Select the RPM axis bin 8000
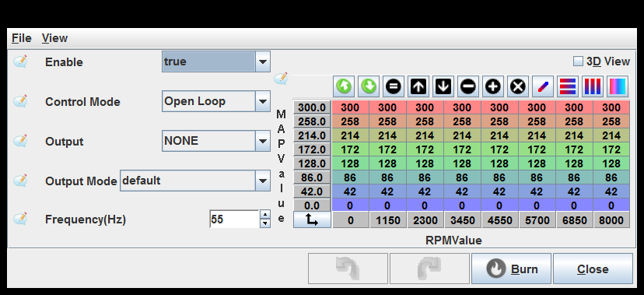The image size is (644, 295). [x=611, y=220]
